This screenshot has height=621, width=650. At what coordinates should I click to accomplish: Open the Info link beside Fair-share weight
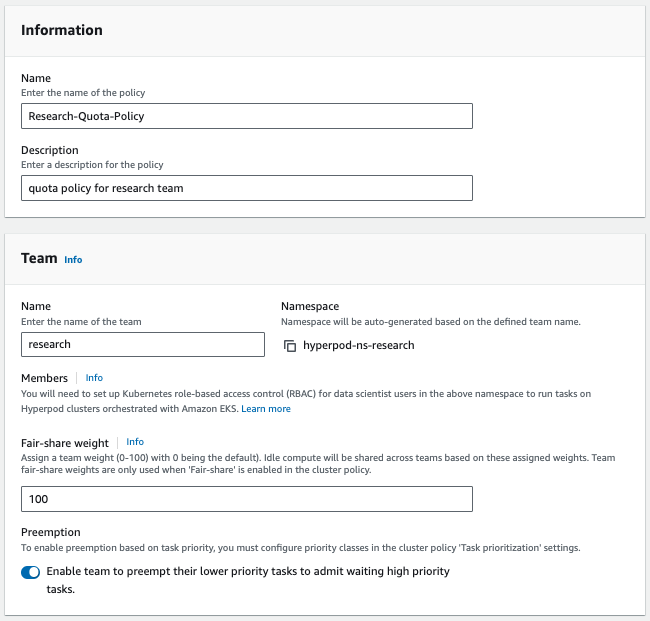135,442
